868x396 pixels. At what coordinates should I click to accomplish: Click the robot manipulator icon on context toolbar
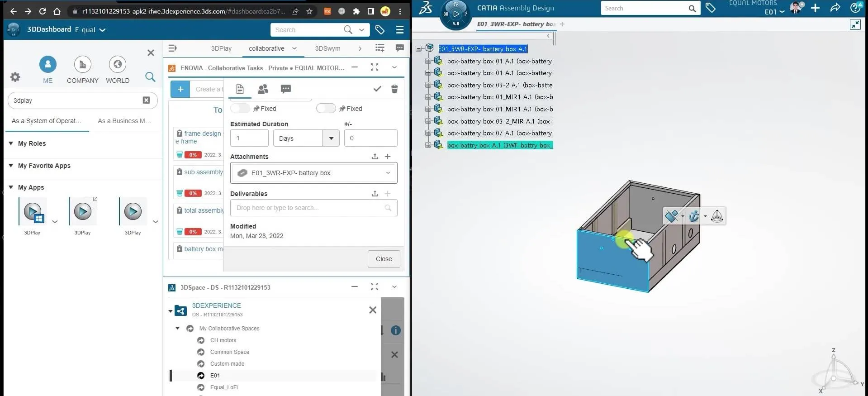(x=717, y=216)
